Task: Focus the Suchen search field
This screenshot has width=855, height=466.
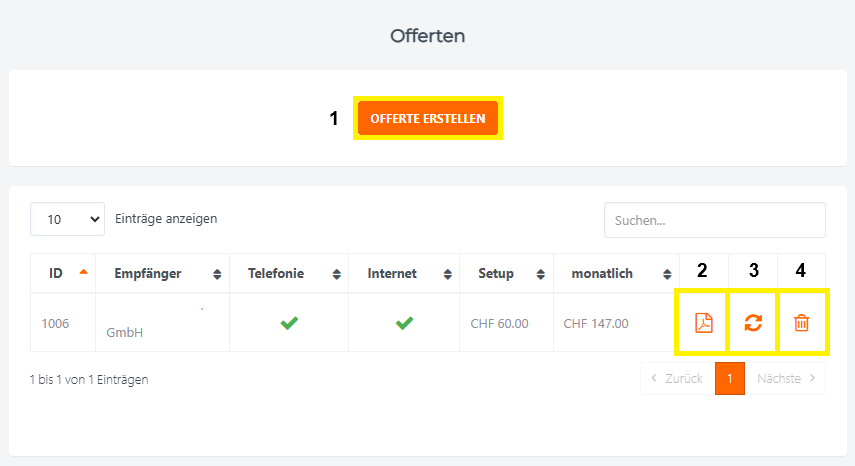Action: [x=714, y=220]
